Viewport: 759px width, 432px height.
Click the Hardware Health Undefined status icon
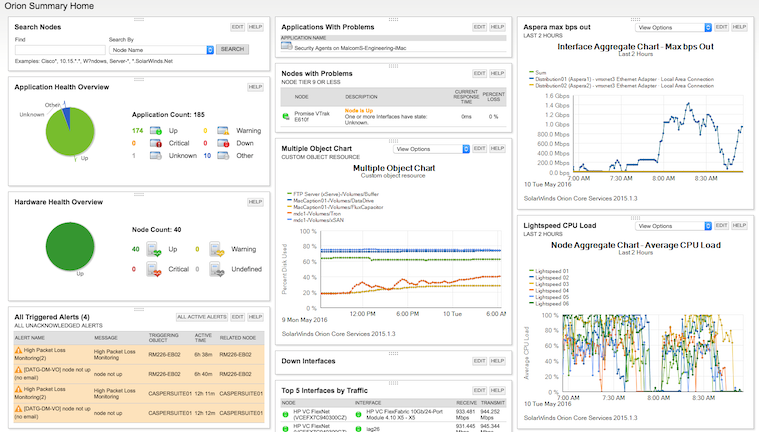(x=217, y=269)
